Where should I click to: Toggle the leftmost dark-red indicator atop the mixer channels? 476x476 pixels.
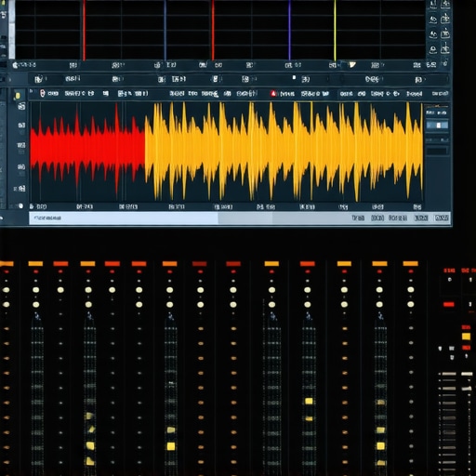tap(199, 264)
